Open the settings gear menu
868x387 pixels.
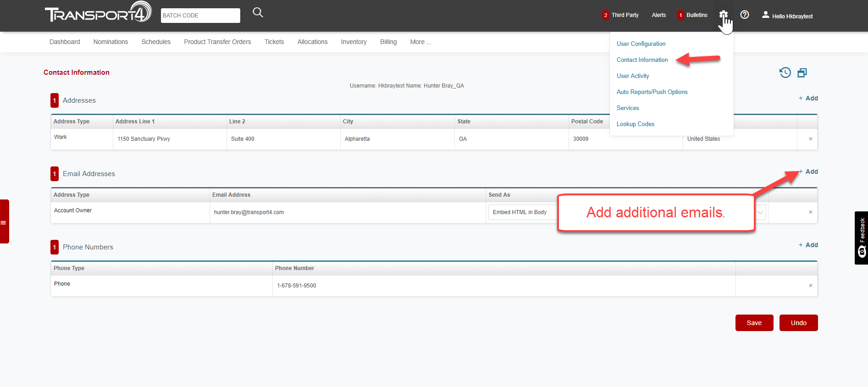(723, 15)
